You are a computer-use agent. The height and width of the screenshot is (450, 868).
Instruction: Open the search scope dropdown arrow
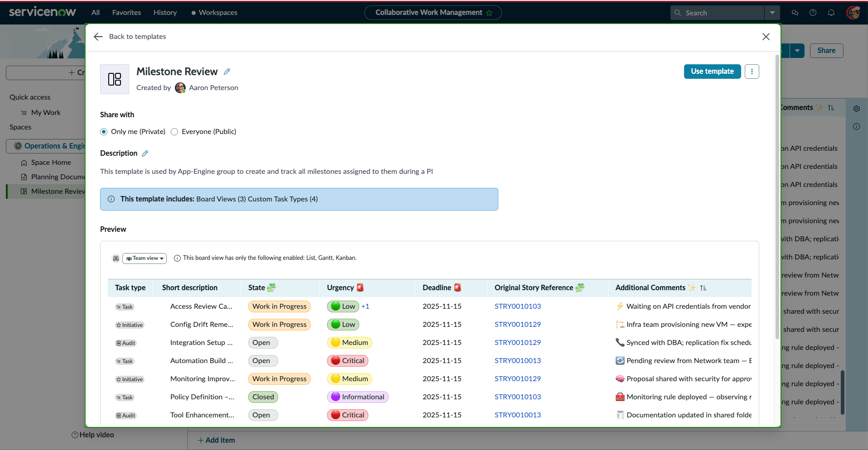pyautogui.click(x=772, y=13)
